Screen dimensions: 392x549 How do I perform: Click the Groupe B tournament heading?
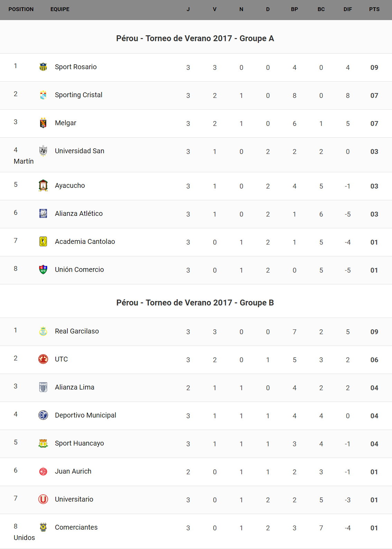pos(195,303)
